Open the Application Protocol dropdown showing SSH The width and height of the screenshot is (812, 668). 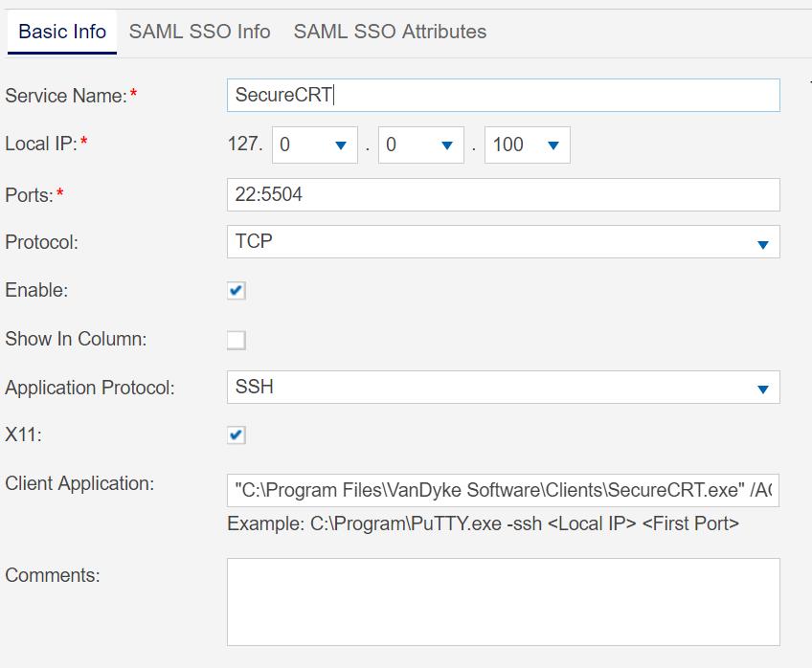click(498, 388)
